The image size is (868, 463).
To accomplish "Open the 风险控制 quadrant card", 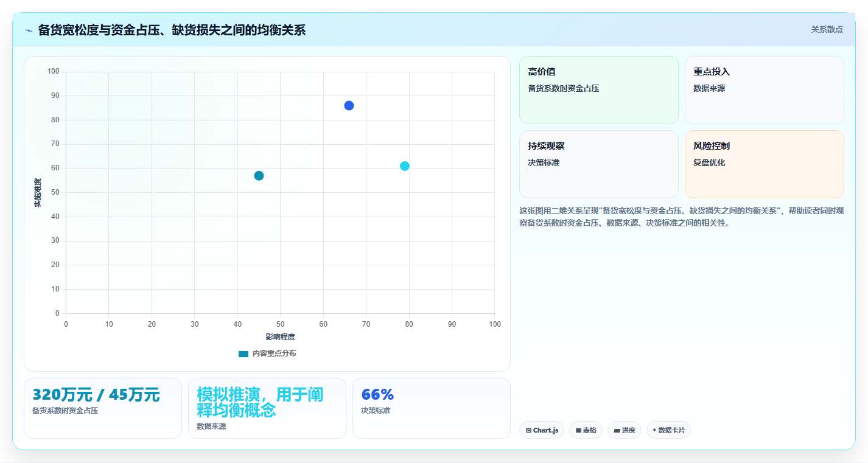I will click(x=765, y=164).
